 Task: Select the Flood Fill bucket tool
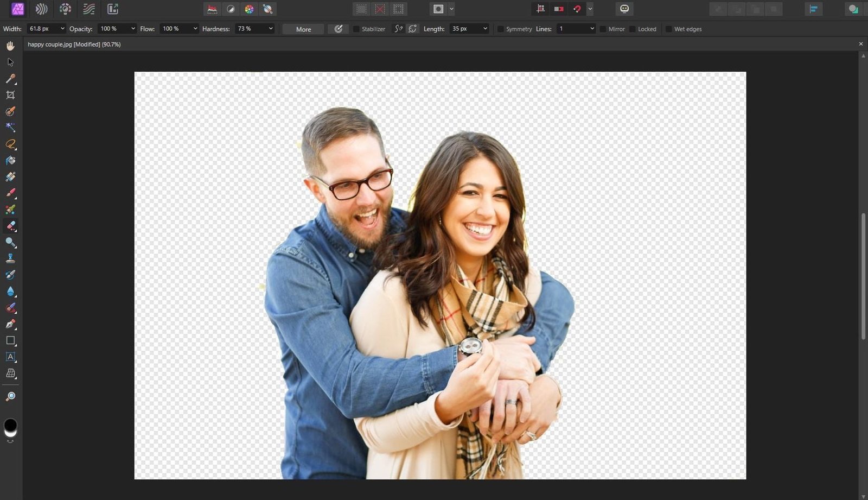click(x=10, y=161)
